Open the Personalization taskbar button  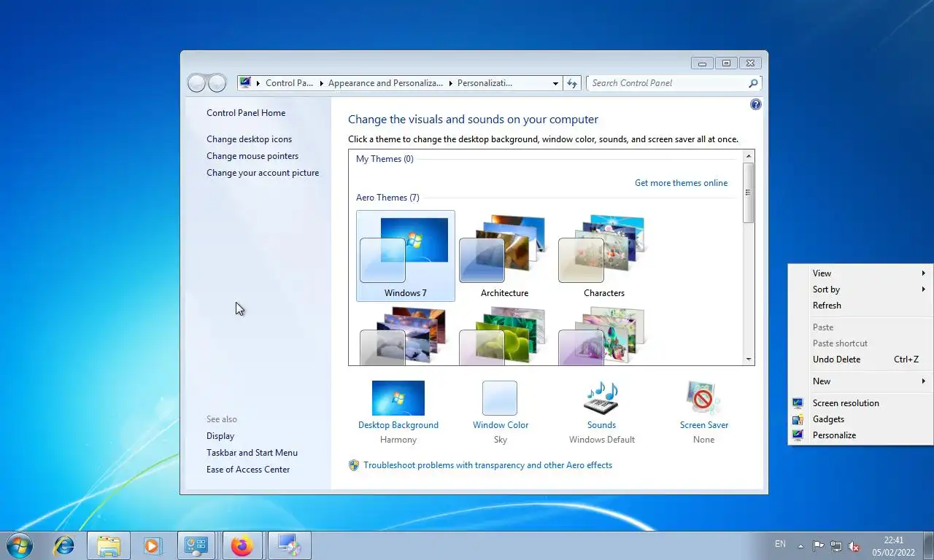click(289, 545)
